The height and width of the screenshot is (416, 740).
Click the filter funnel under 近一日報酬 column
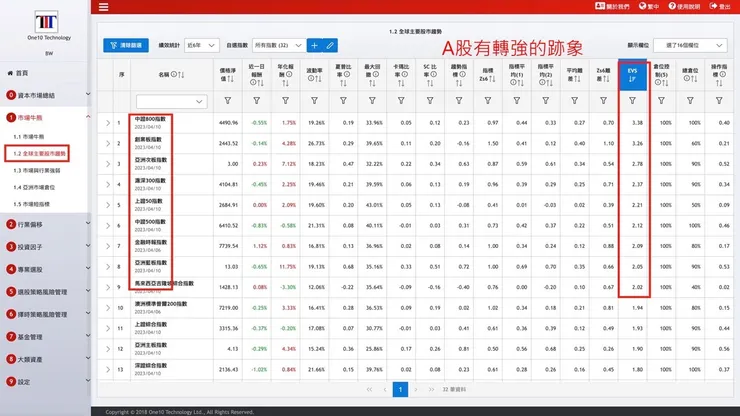257,101
